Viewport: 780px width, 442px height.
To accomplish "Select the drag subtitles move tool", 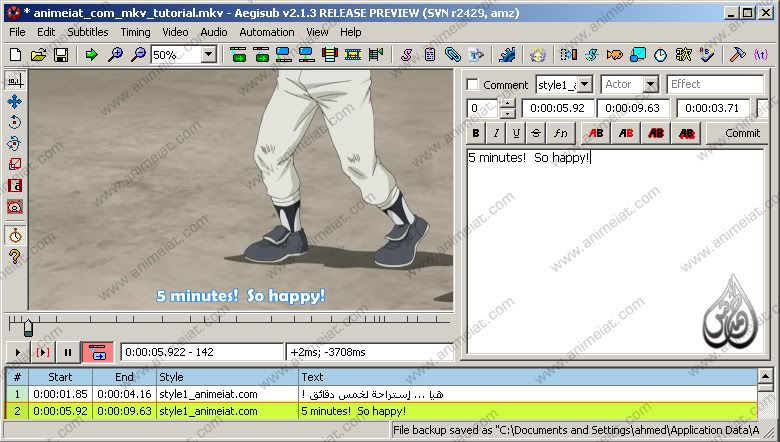I will [15, 101].
